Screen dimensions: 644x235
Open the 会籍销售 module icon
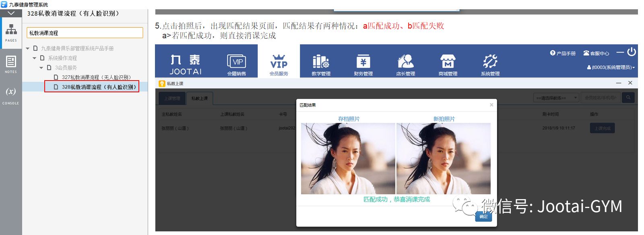237,65
